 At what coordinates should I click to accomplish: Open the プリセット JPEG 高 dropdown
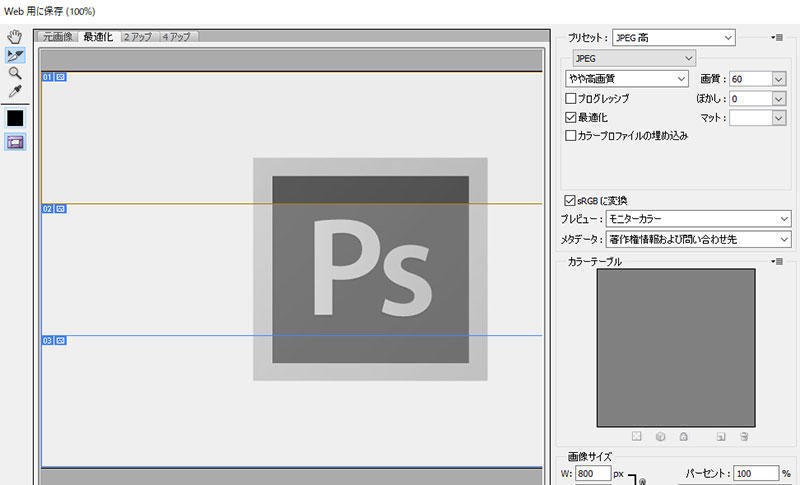(x=673, y=37)
